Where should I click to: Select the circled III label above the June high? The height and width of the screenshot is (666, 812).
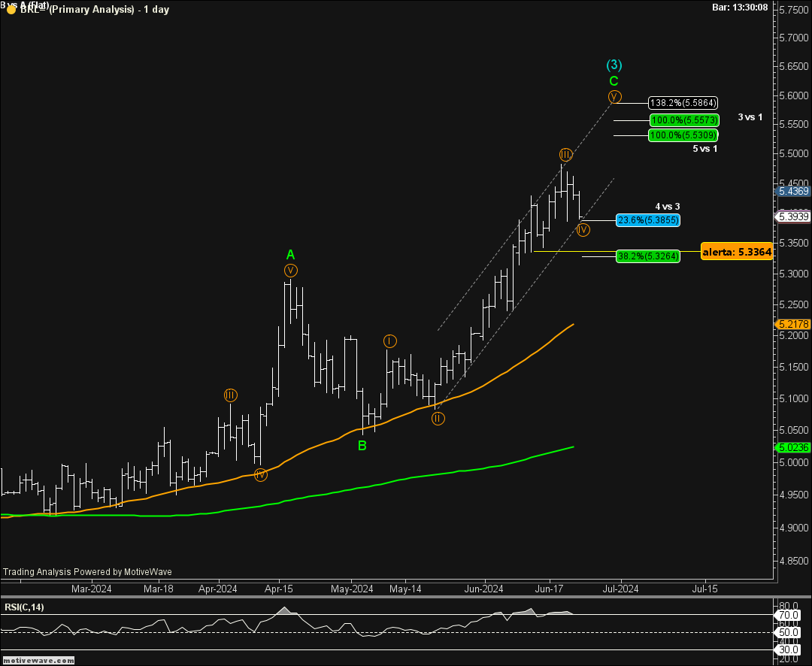[x=565, y=154]
